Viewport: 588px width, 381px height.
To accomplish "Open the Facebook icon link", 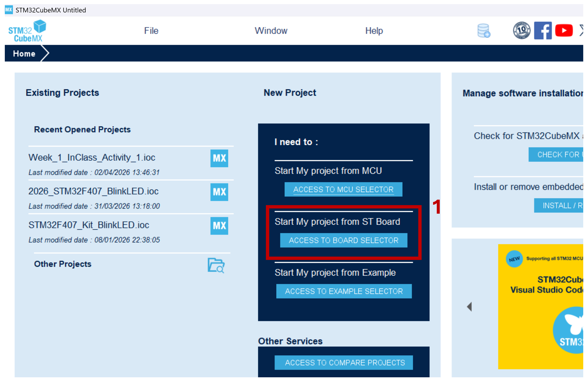I will pos(543,30).
